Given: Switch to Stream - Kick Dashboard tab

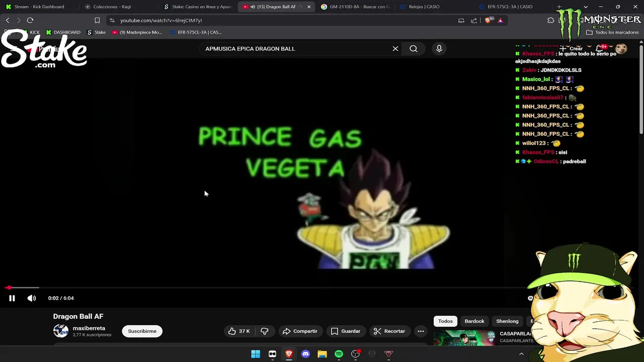Looking at the screenshot, I should coord(39,7).
